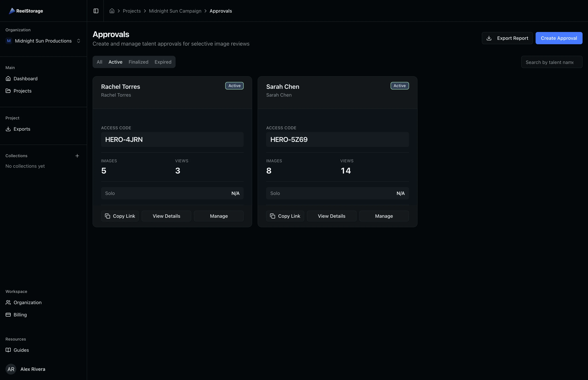Click the Create Approval button
The image size is (588, 380).
tap(559, 38)
